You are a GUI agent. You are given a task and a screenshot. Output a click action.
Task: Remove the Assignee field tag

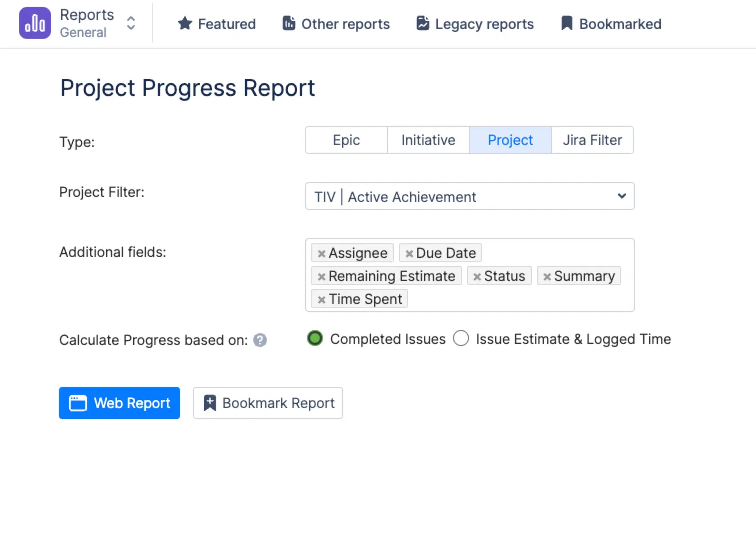click(321, 253)
